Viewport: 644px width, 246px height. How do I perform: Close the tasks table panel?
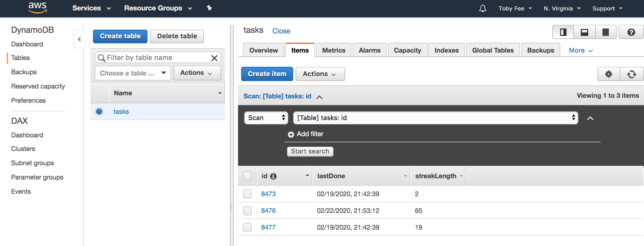coord(281,31)
